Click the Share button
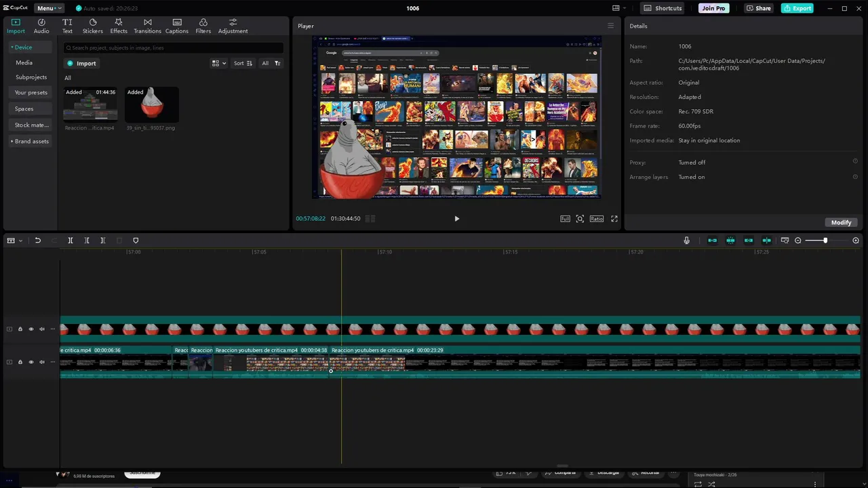Screen dimensions: 868x488 pos(758,8)
